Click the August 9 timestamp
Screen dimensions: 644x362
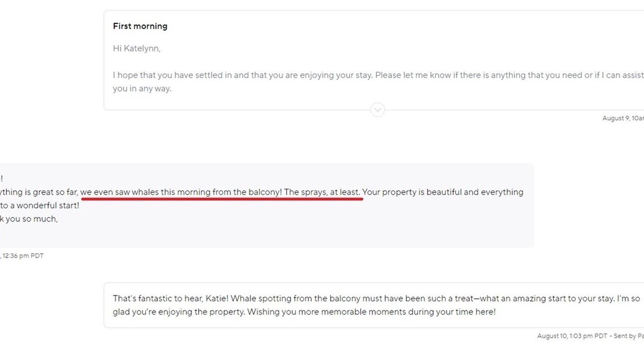(622, 118)
